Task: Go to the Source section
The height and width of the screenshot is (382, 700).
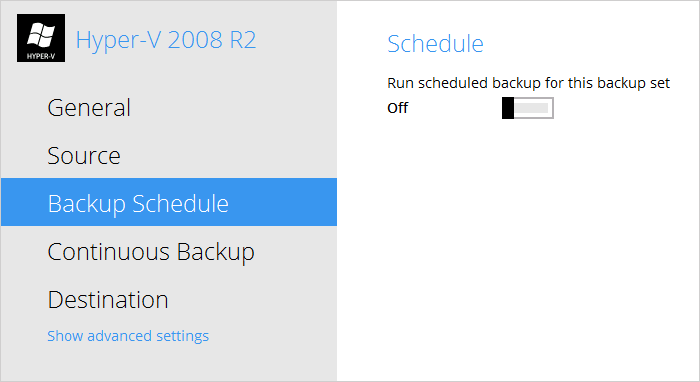Action: click(84, 155)
